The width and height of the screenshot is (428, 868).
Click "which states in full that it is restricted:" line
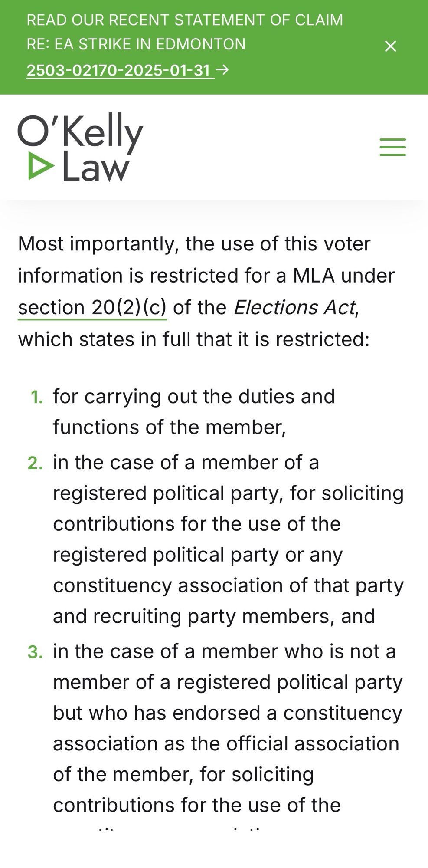194,339
